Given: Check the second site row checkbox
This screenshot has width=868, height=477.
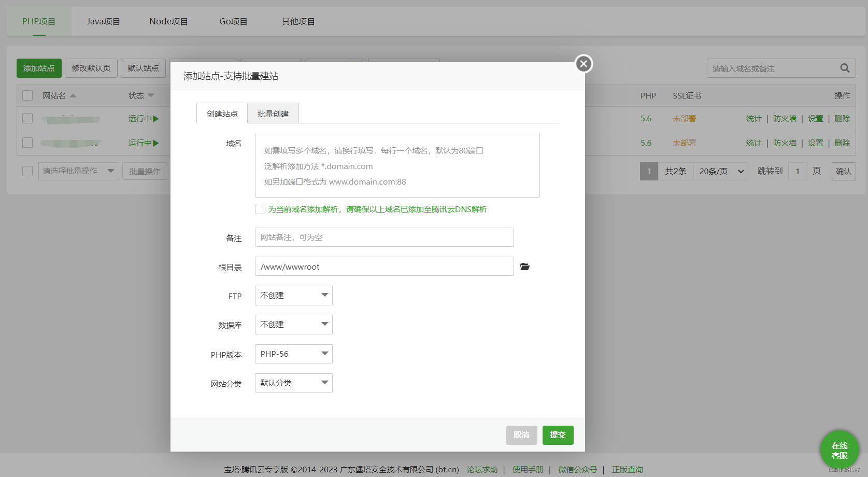Looking at the screenshot, I should (x=27, y=143).
